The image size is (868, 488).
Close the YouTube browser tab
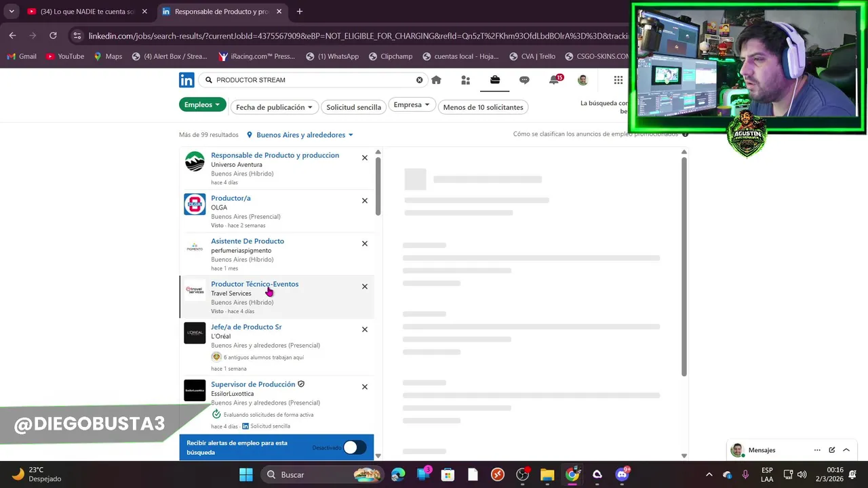144,12
